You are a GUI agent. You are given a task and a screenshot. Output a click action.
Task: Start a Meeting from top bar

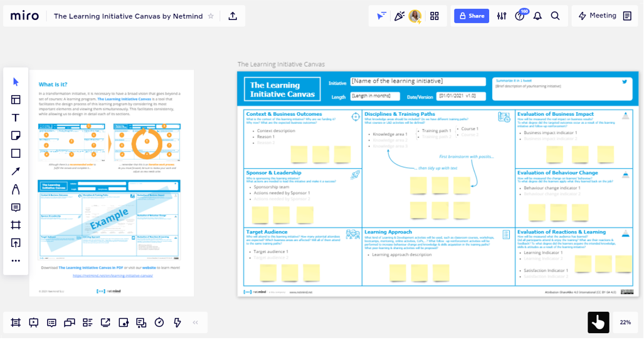[597, 16]
